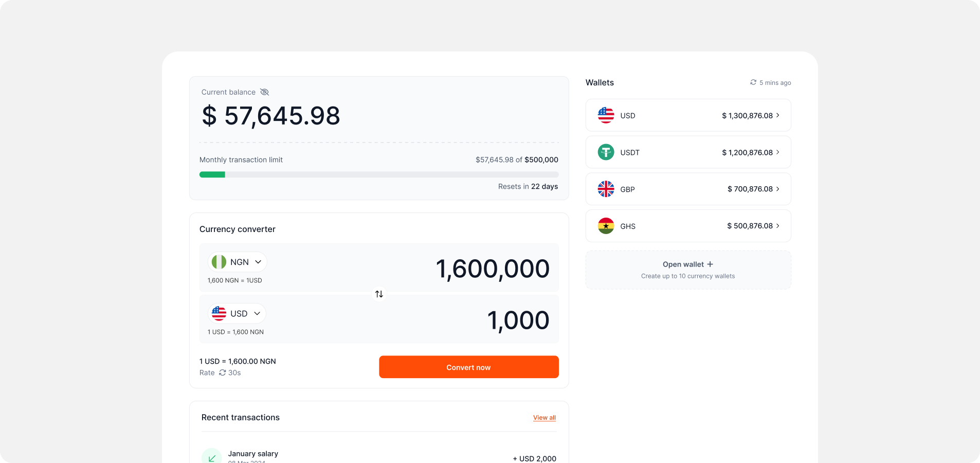Click the USD wallet flag icon
The width and height of the screenshot is (980, 463).
click(x=606, y=115)
